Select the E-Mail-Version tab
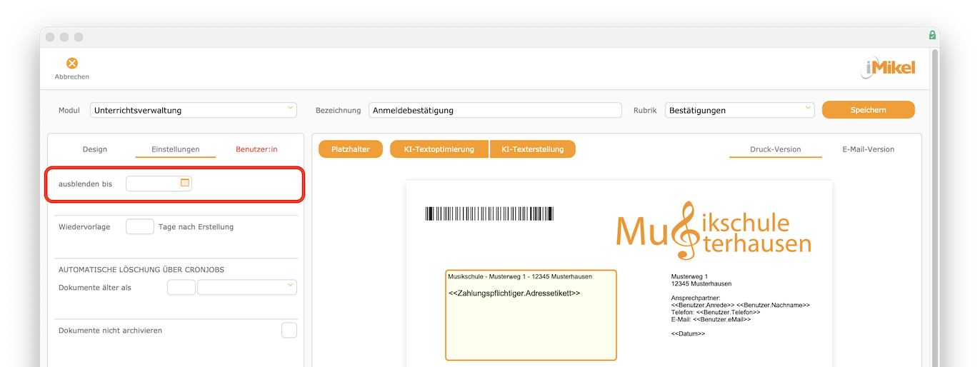This screenshot has width=980, height=367. click(868, 149)
